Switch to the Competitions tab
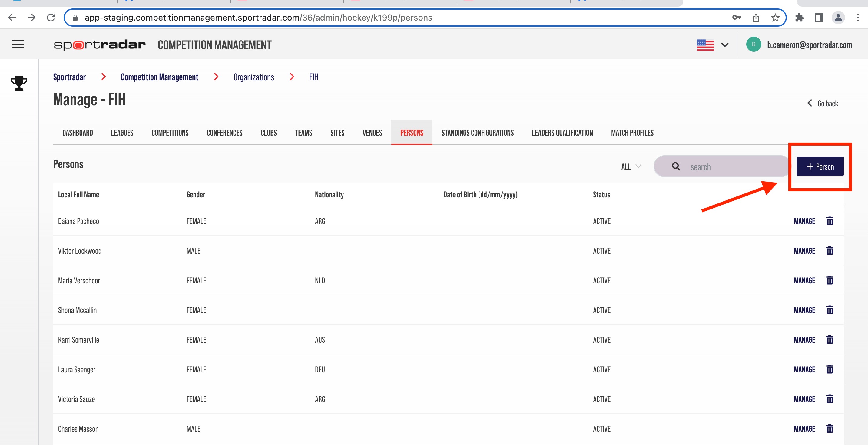This screenshot has height=445, width=868. click(x=170, y=133)
